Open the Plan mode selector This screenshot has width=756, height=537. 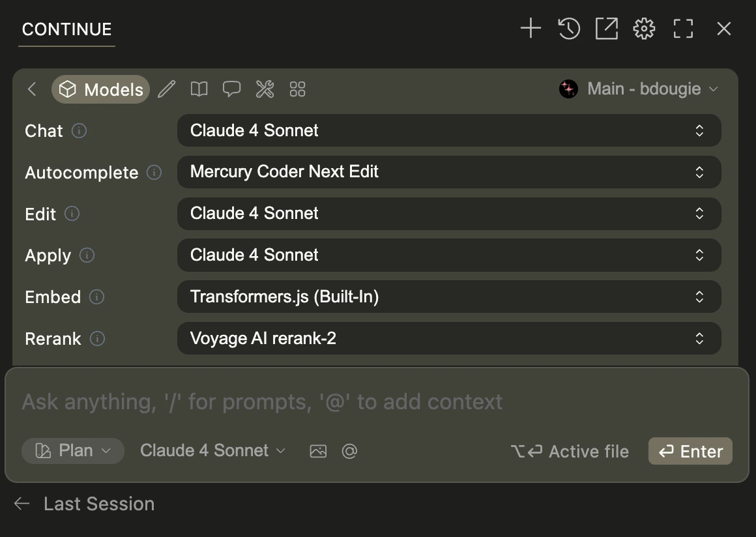(x=72, y=450)
